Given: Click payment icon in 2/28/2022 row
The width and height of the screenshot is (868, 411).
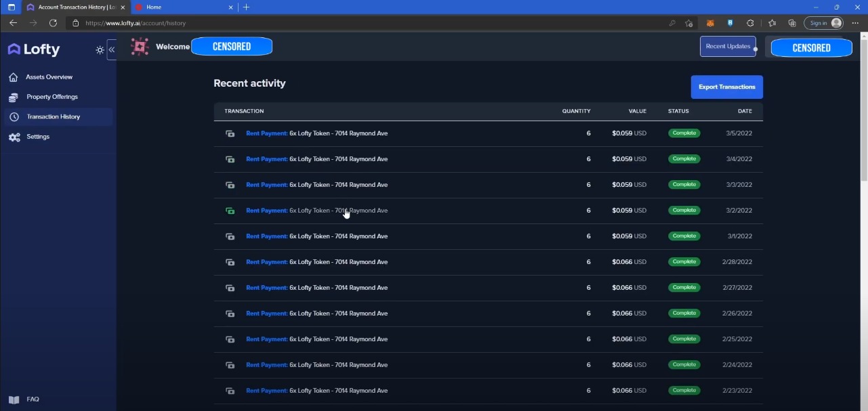Looking at the screenshot, I should [x=230, y=262].
